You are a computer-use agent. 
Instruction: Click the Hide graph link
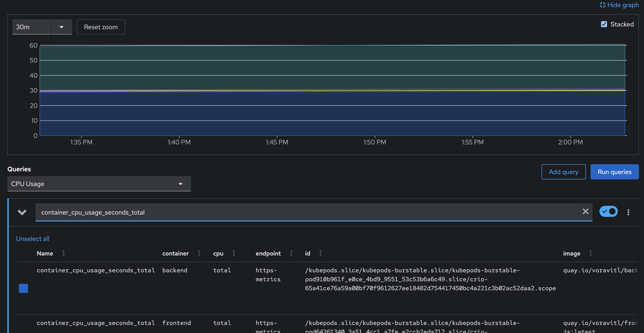pos(619,5)
